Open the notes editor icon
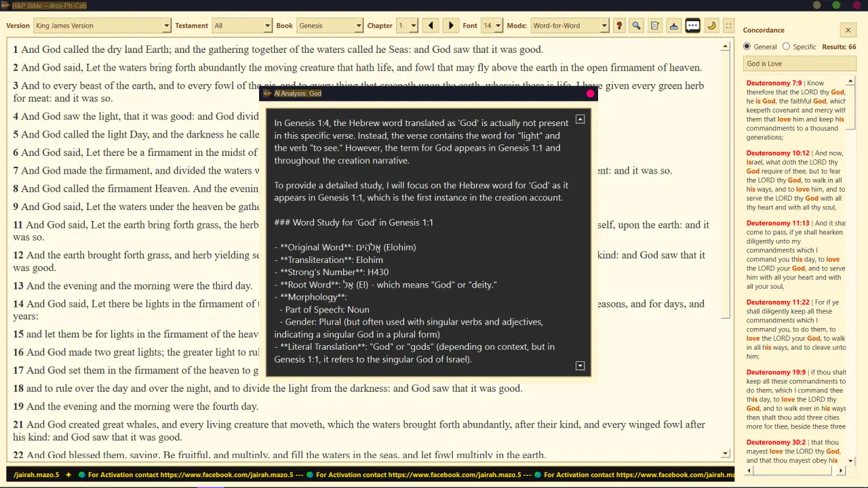The image size is (868, 488). pyautogui.click(x=655, y=26)
